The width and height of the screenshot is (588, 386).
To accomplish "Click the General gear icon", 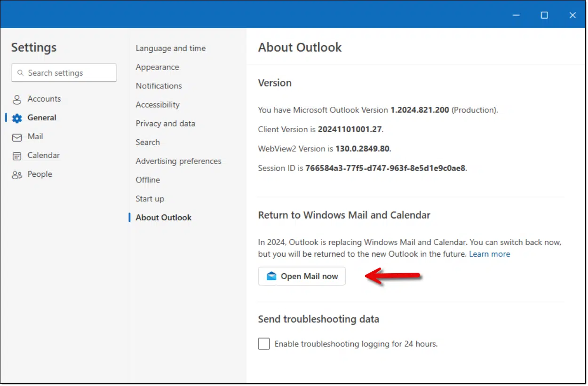I will [x=17, y=118].
